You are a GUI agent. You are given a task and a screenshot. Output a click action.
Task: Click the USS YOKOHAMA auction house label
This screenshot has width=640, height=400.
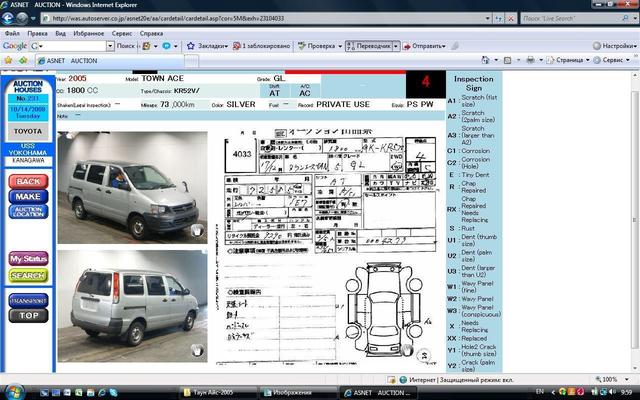pyautogui.click(x=28, y=149)
